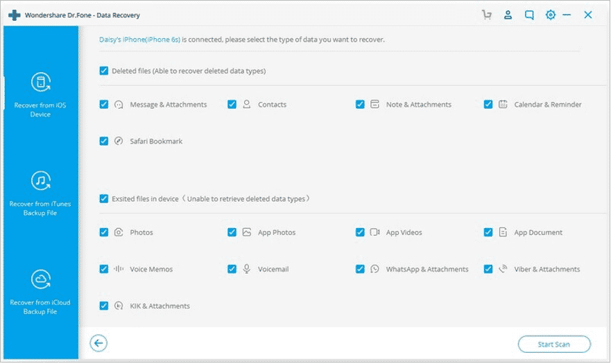
Task: Click the WhatsApp & Attachments icon
Action: pos(375,269)
